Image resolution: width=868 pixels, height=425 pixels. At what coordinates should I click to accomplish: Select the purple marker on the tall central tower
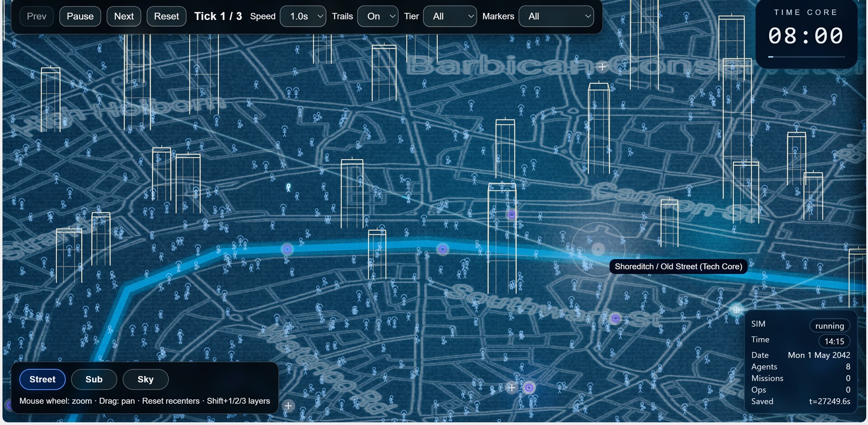click(512, 215)
